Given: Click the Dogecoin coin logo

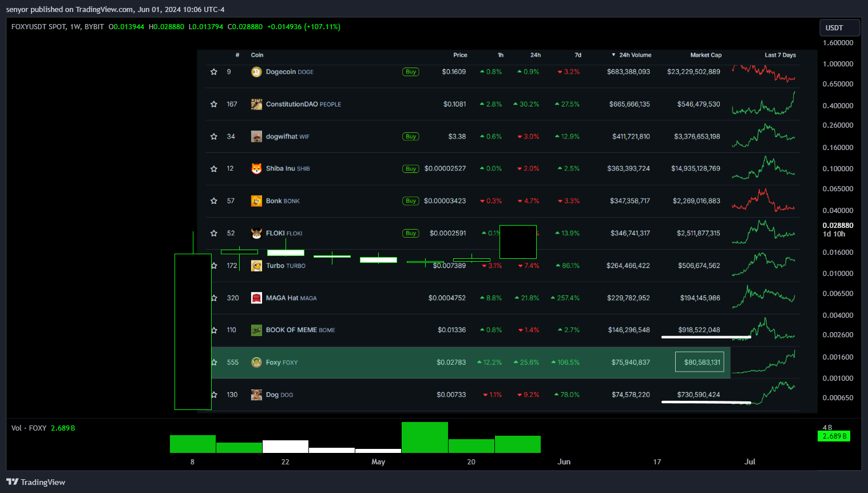Looking at the screenshot, I should pos(256,72).
